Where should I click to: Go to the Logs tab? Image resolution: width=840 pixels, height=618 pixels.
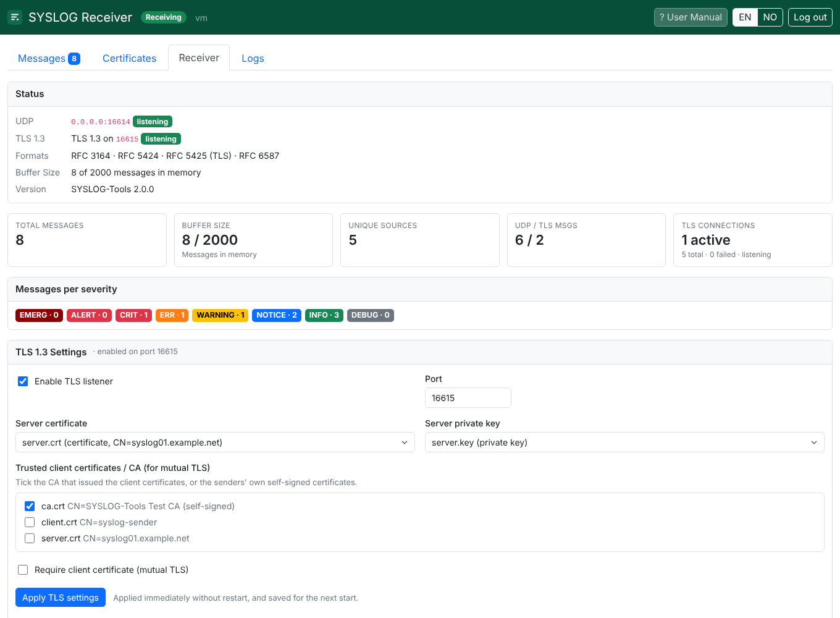253,58
